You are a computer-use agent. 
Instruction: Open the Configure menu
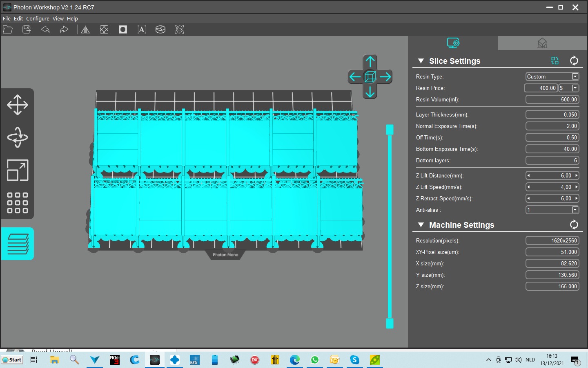[38, 18]
